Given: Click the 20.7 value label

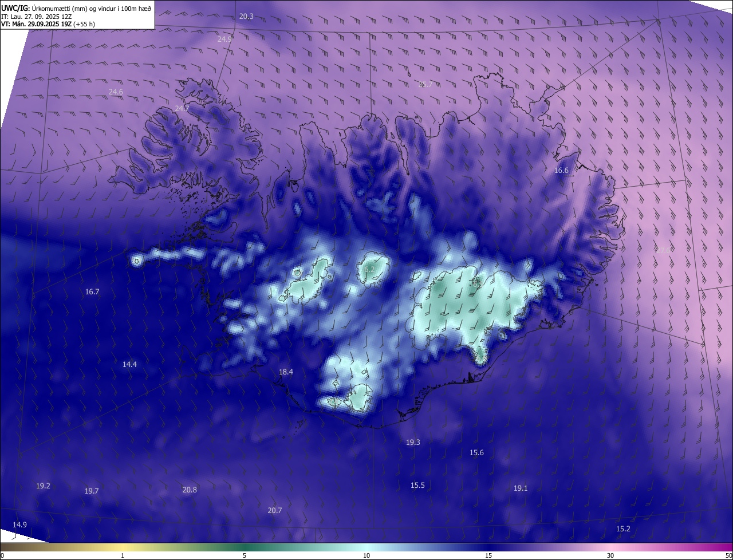Looking at the screenshot, I should tap(275, 511).
